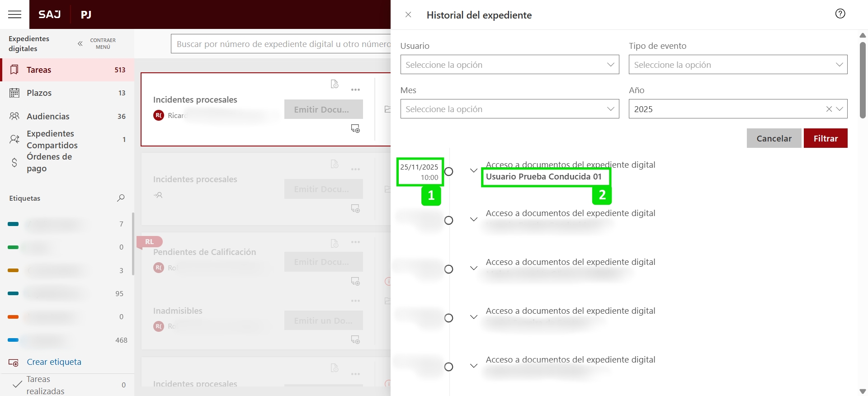Open Audiencias section in sidebar
868x396 pixels.
pos(48,116)
